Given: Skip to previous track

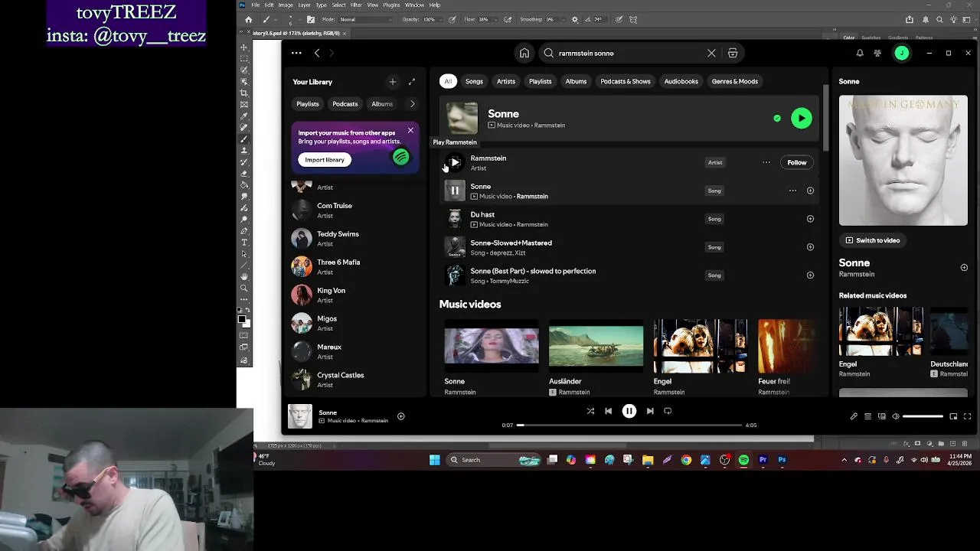Looking at the screenshot, I should [x=608, y=411].
